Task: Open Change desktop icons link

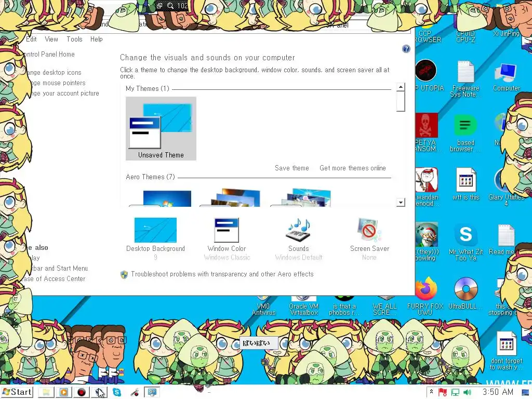Action: 54,72
